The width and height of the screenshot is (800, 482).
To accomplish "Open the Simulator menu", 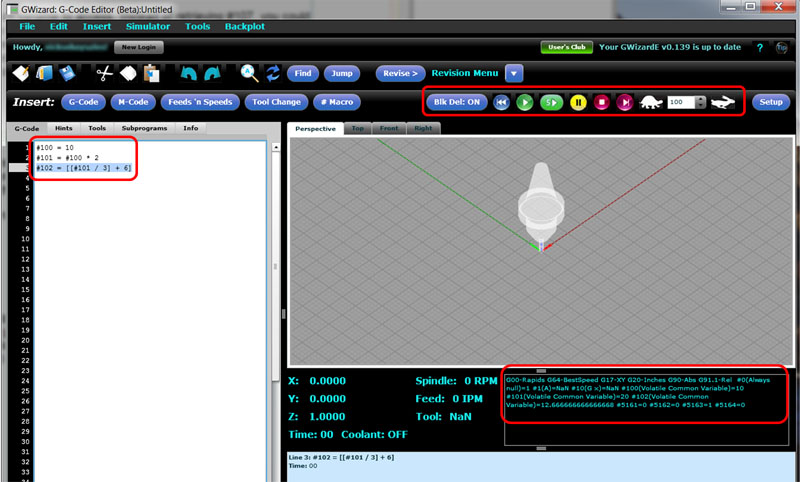I will (147, 26).
